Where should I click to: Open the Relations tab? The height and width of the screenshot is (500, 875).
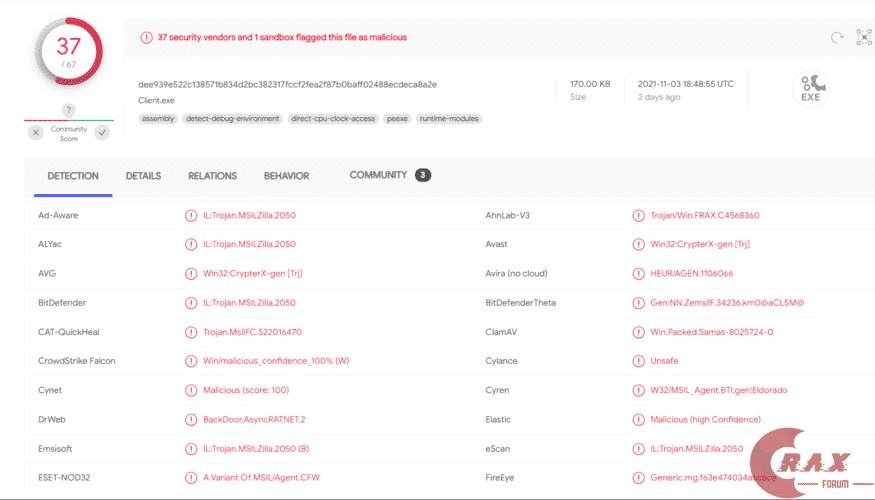click(x=212, y=176)
